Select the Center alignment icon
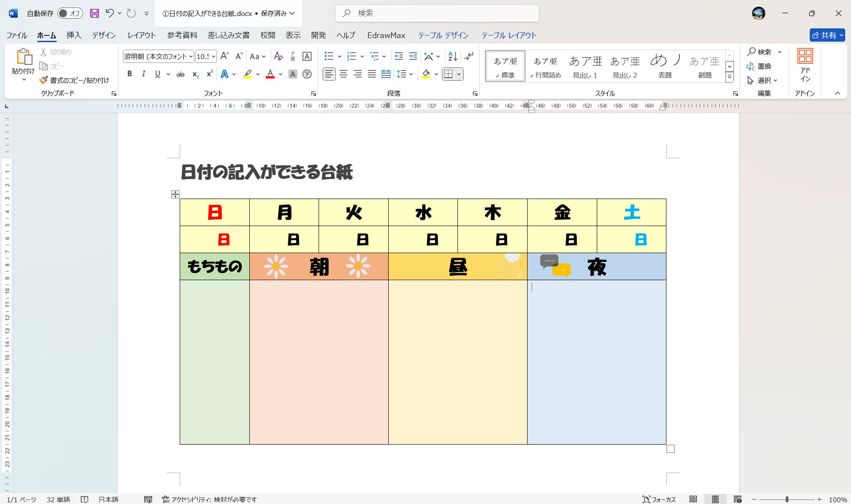This screenshot has height=504, width=851. coord(343,74)
